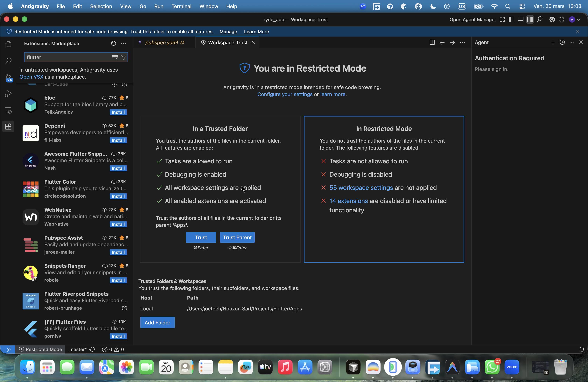The width and height of the screenshot is (588, 382).
Task: Toggle the bottom panel visibility
Action: coord(521,19)
